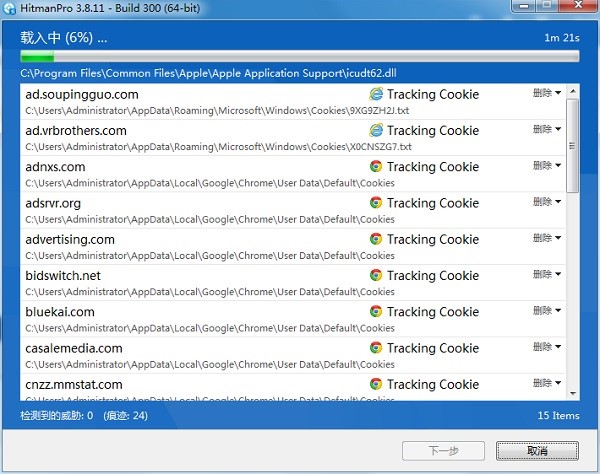Click the Chrome icon beside bluekai.com
Viewport: 600px width, 474px height.
coord(376,312)
